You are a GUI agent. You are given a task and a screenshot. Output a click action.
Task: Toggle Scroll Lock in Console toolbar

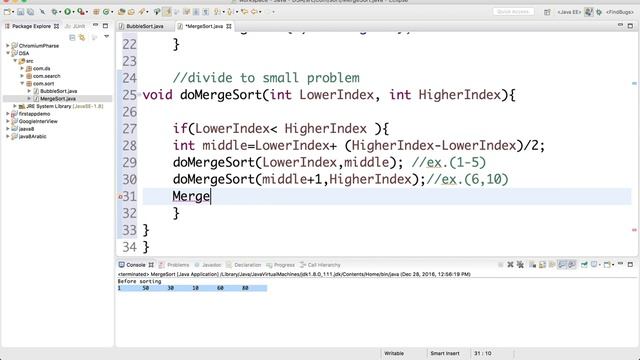(x=542, y=265)
